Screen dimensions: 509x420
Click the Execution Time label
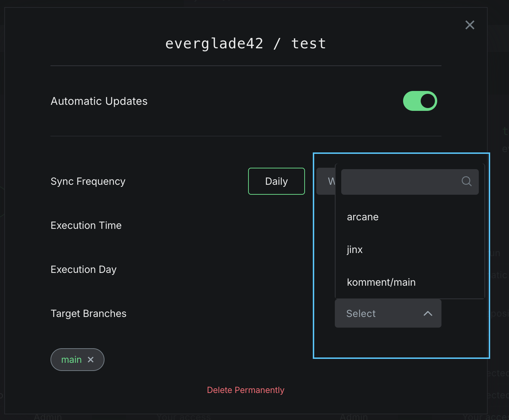coord(86,225)
